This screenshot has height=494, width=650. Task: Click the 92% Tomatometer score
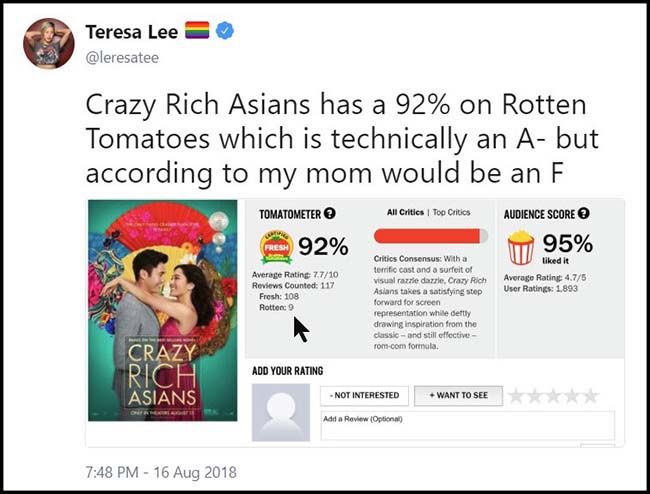click(322, 246)
